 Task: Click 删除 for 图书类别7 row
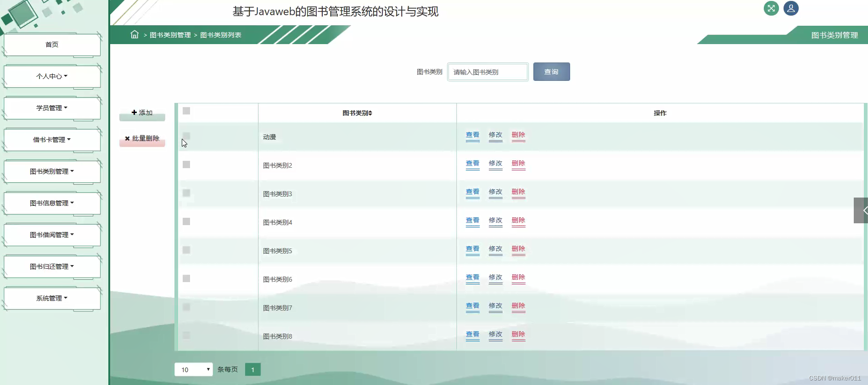518,306
